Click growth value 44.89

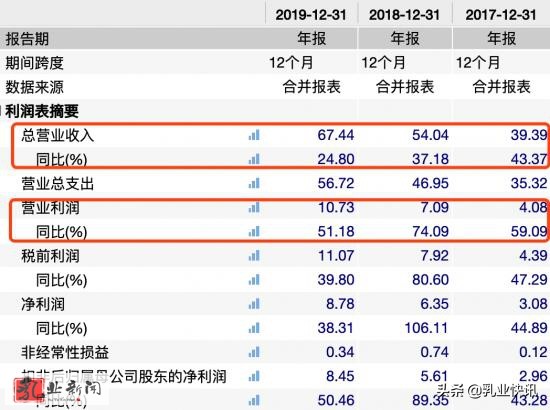(x=529, y=328)
